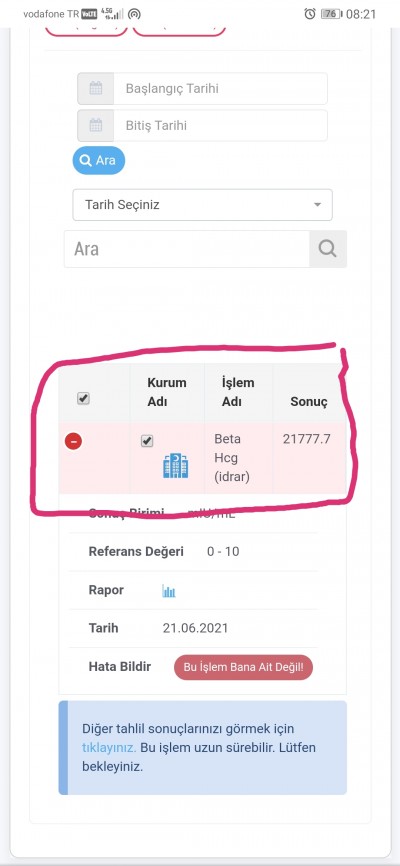Open the Tarih Seçiniz dropdown
This screenshot has height=866, width=400.
coord(203,205)
